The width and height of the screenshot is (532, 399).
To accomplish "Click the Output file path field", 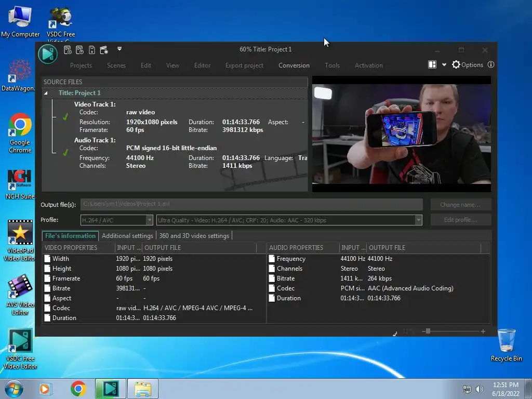I will (x=251, y=204).
